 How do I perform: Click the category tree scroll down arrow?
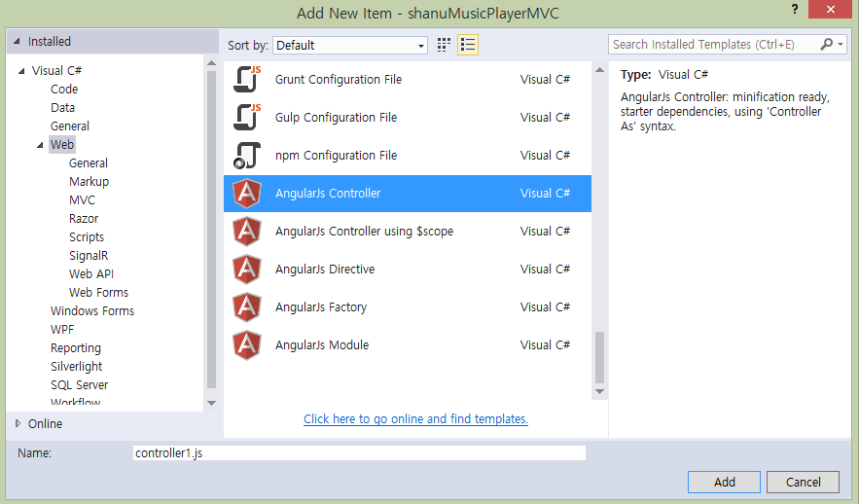tap(211, 403)
